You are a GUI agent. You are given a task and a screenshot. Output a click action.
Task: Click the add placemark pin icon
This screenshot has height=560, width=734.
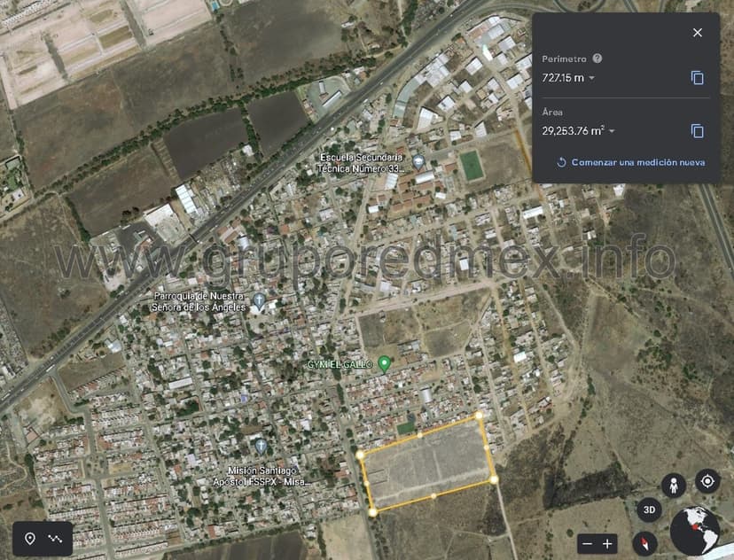pyautogui.click(x=29, y=539)
